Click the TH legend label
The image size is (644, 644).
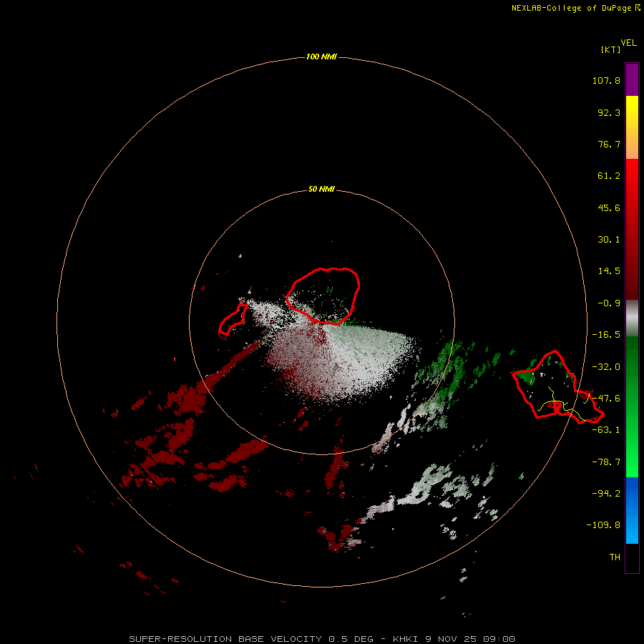615,557
